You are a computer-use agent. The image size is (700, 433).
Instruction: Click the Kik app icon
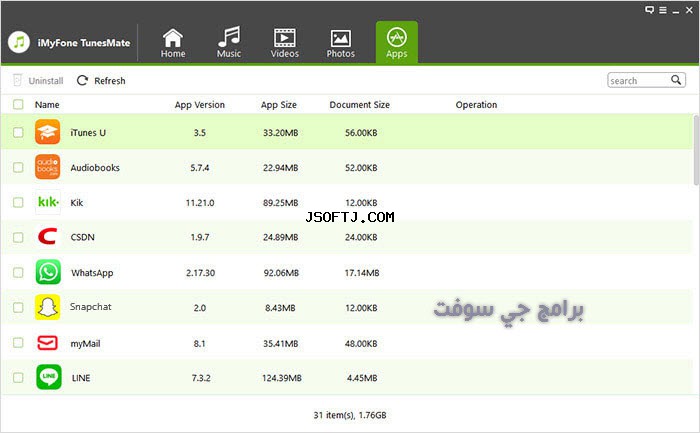48,202
